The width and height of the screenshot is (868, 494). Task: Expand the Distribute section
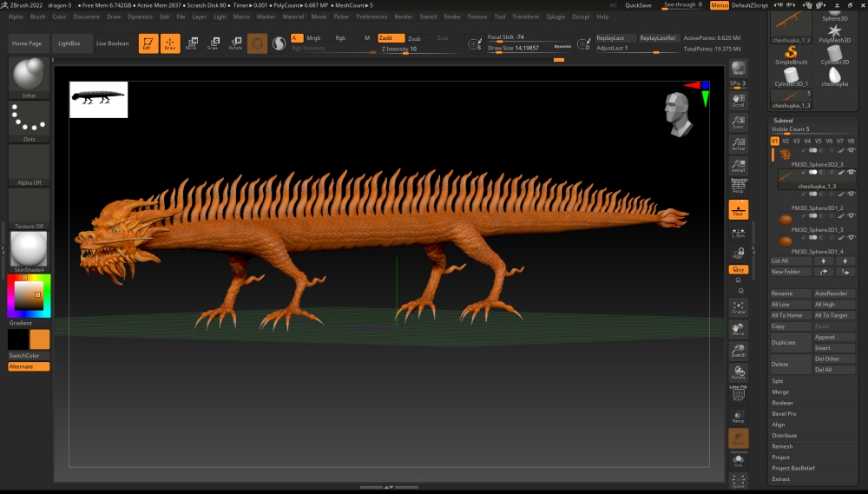tap(785, 435)
